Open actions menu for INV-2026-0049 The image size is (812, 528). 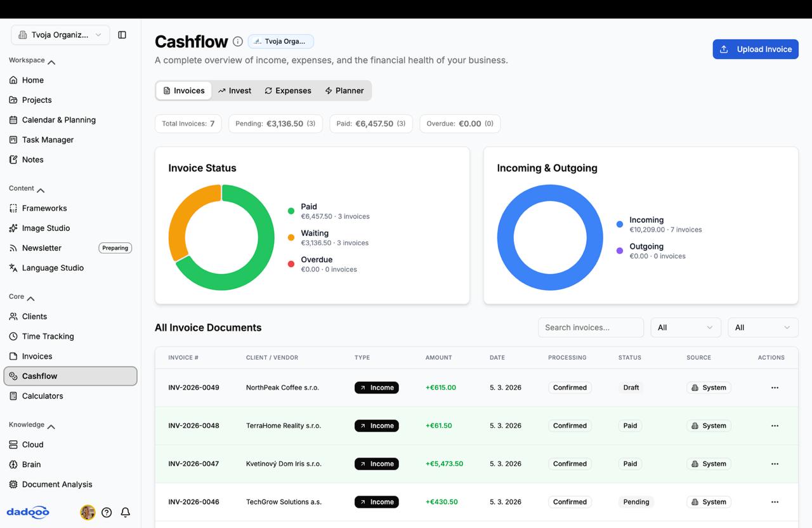point(774,388)
